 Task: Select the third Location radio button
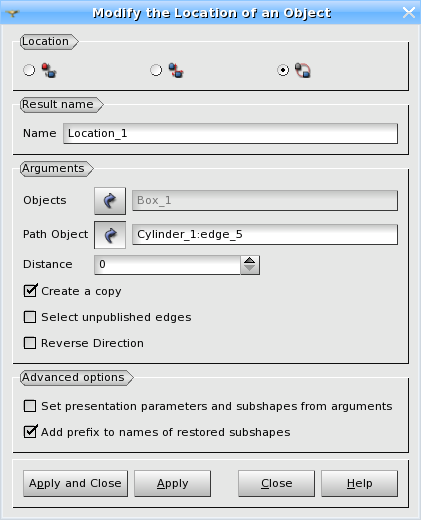pos(283,70)
